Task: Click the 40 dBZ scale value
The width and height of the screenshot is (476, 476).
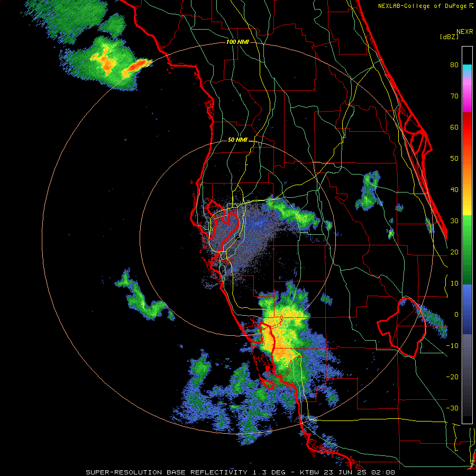Action: [454, 190]
